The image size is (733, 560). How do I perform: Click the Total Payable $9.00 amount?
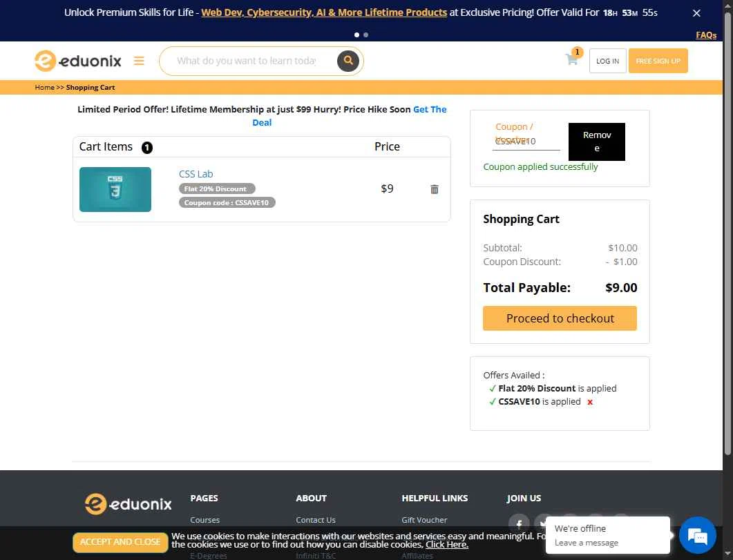coord(621,288)
